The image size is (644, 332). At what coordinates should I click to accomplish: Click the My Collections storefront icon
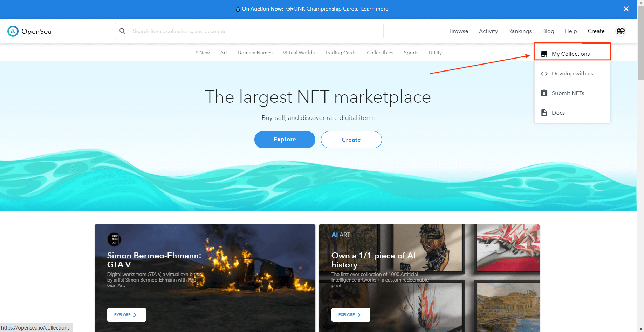544,54
